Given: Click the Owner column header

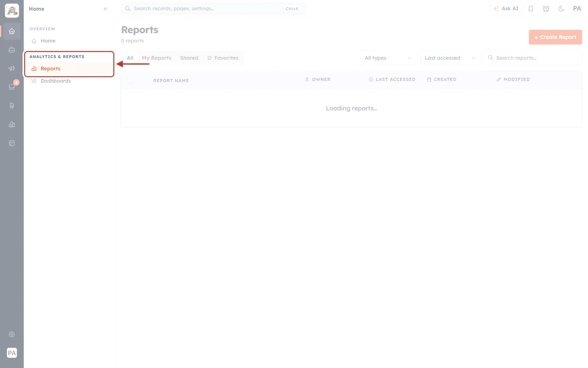Looking at the screenshot, I should 318,80.
